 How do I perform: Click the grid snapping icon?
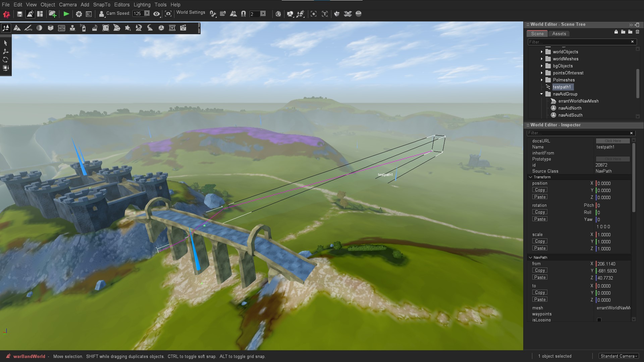pos(223,14)
